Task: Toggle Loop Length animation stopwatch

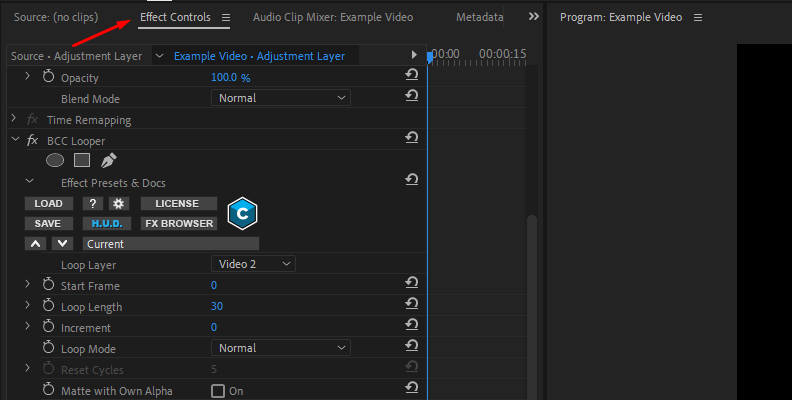Action: [x=48, y=306]
